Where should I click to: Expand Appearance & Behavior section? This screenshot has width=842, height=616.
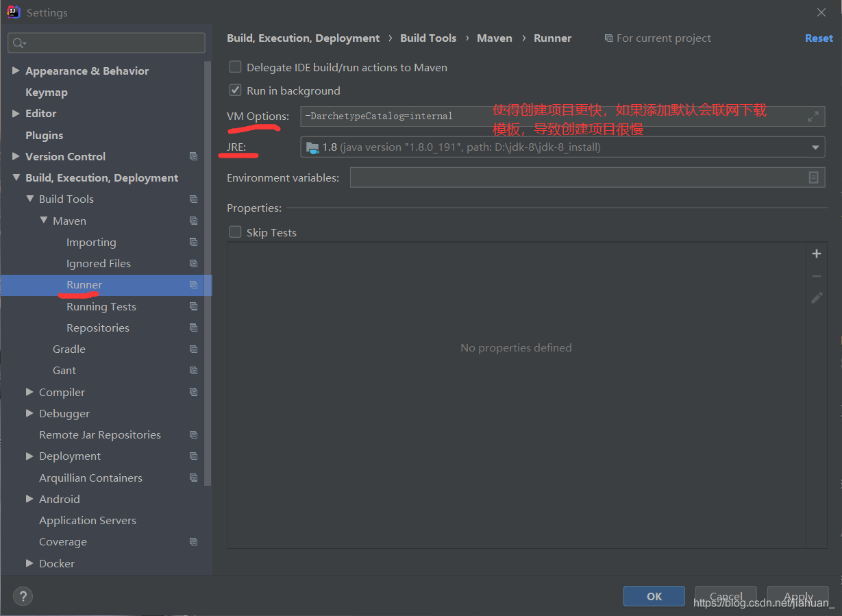(16, 71)
